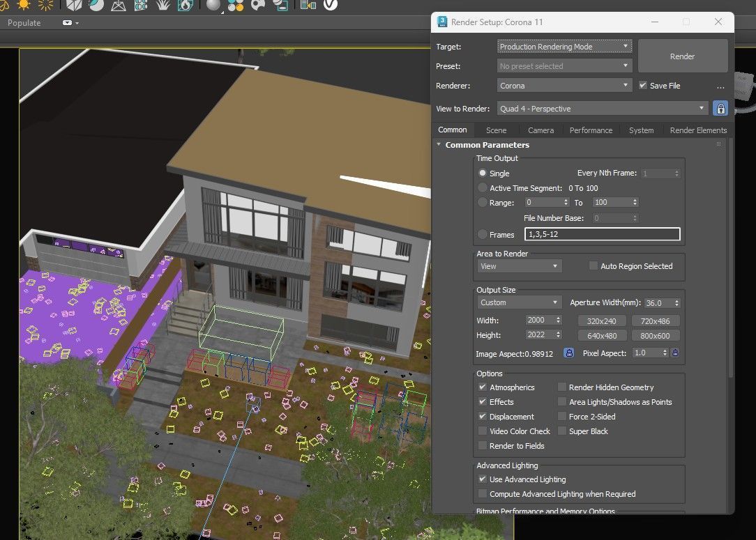Enable Super Black checkbox

coord(561,431)
